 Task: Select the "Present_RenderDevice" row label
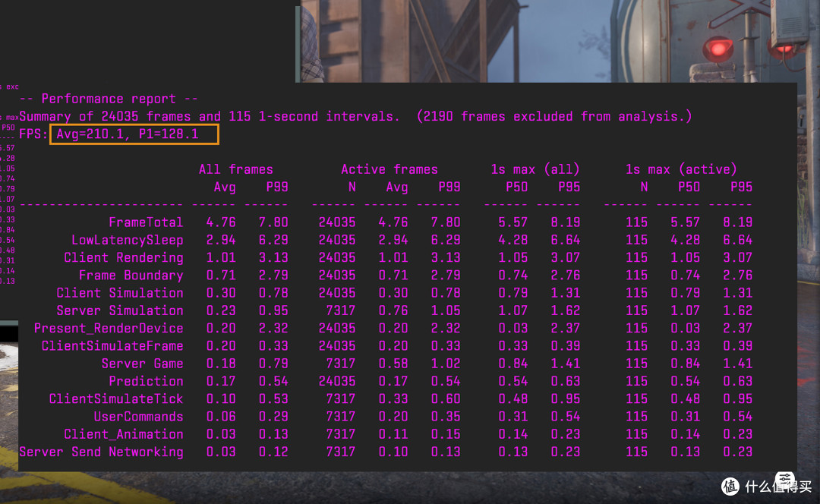point(109,329)
